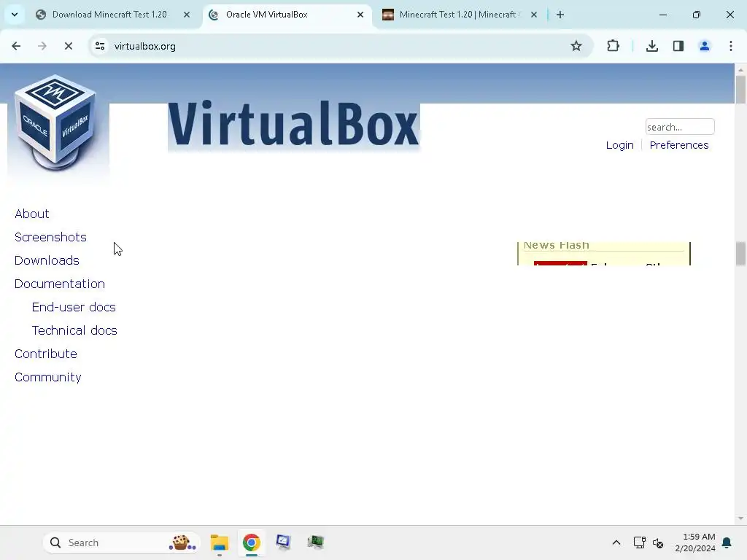Open End-user docs link
This screenshot has height=560, width=747.
click(74, 307)
